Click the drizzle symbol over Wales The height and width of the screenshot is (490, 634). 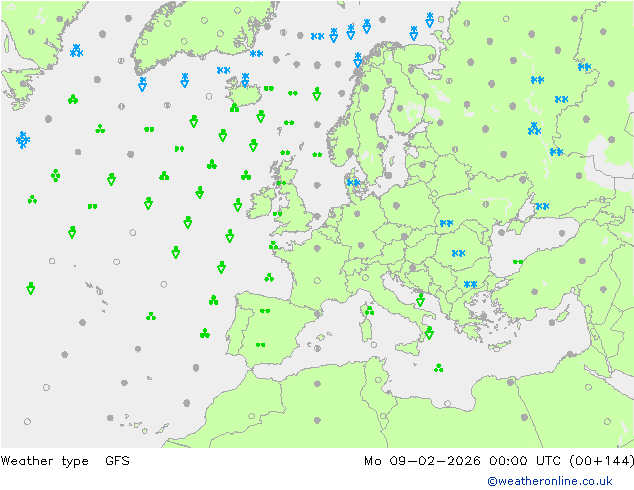[x=277, y=214]
